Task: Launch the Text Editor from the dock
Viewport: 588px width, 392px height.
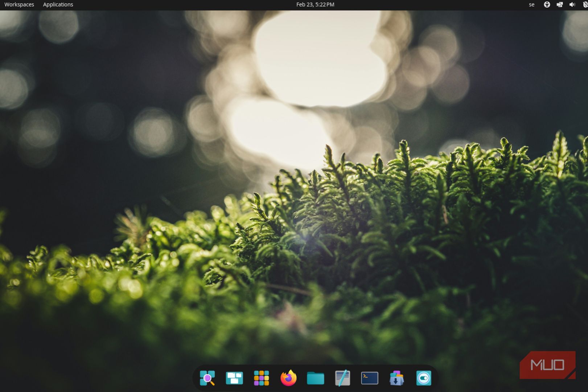Action: pyautogui.click(x=342, y=378)
